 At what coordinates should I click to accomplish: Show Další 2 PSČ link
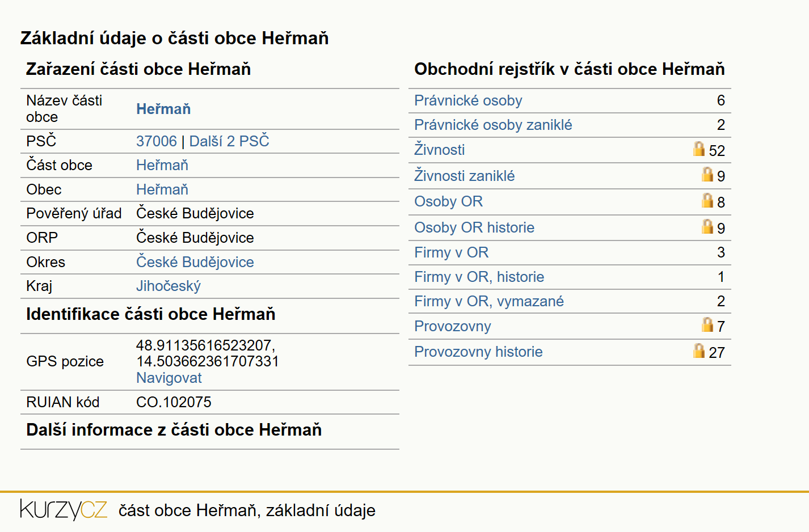click(x=229, y=141)
